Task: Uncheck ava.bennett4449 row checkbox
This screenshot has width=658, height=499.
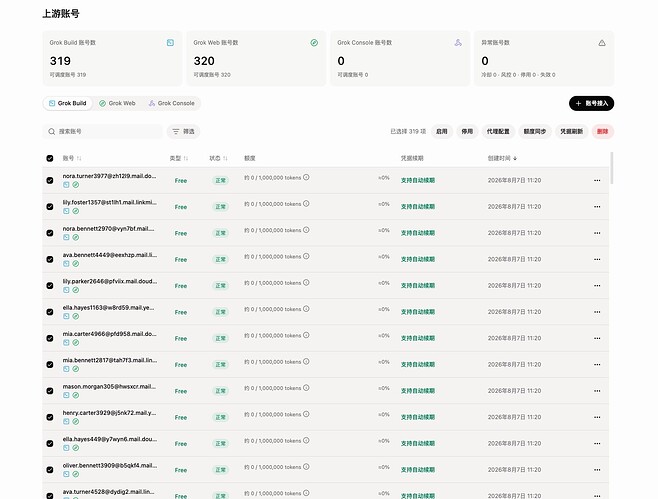Action: [50, 259]
